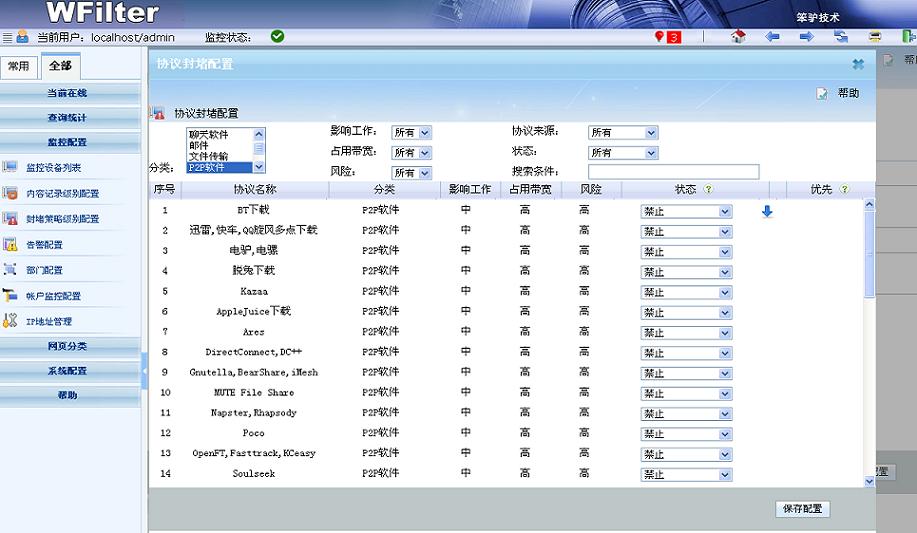Click the 搜索条件 search input field
This screenshot has height=533, width=917.
[x=673, y=172]
